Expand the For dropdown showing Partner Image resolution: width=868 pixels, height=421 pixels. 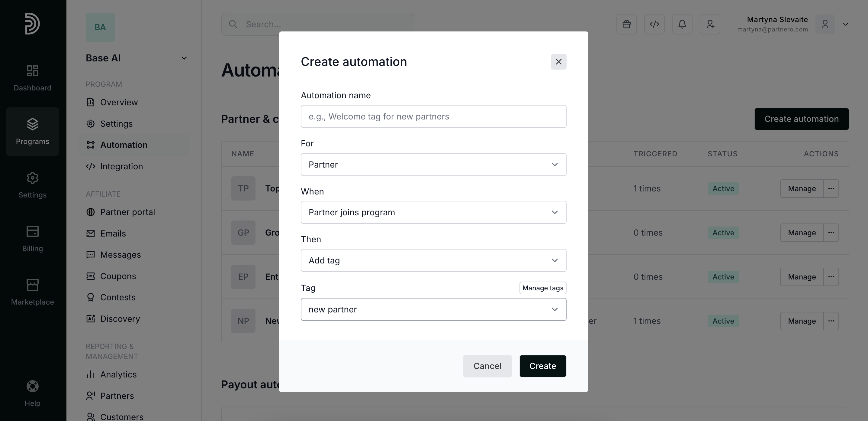coord(433,165)
